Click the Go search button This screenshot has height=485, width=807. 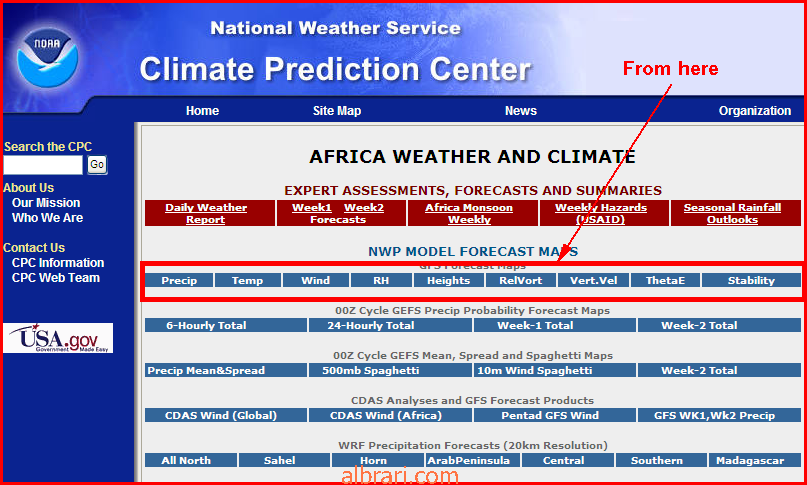click(x=97, y=165)
